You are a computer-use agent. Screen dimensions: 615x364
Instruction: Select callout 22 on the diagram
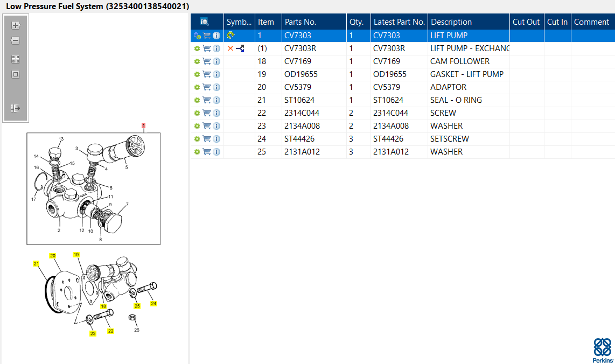(110, 331)
